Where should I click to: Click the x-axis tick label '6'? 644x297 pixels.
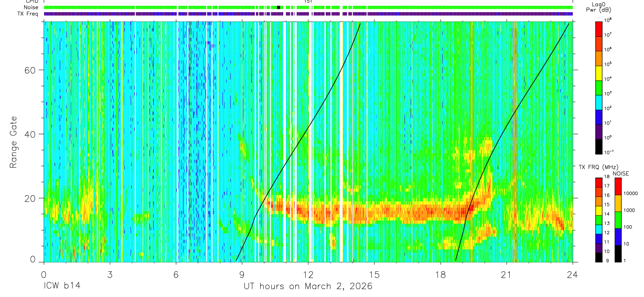pos(176,274)
